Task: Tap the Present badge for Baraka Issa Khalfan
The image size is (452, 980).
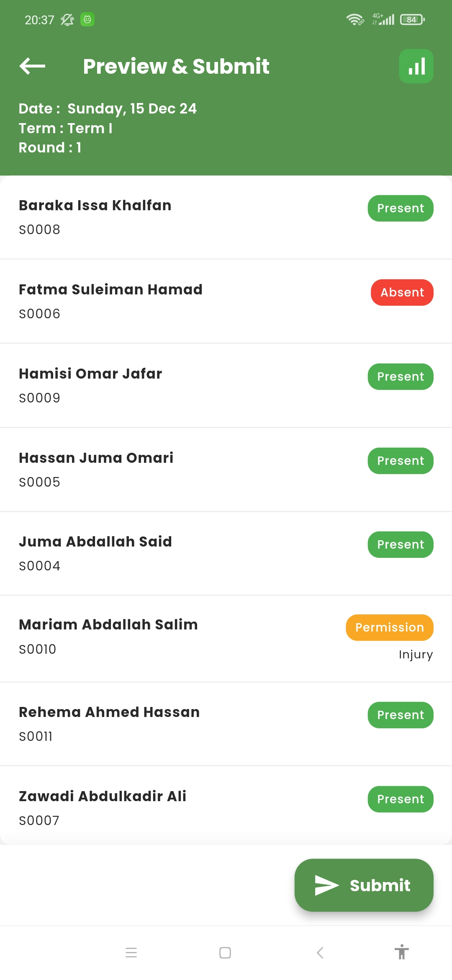Action: 401,208
